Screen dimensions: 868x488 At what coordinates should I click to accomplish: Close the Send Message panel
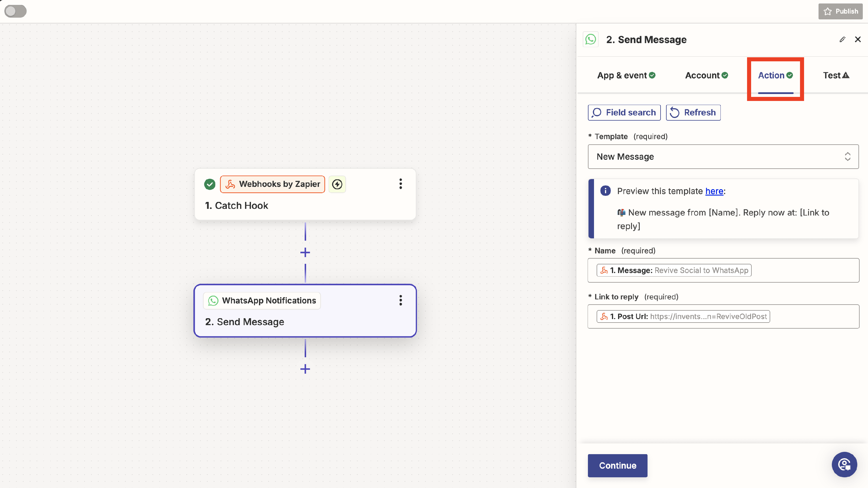coord(858,40)
